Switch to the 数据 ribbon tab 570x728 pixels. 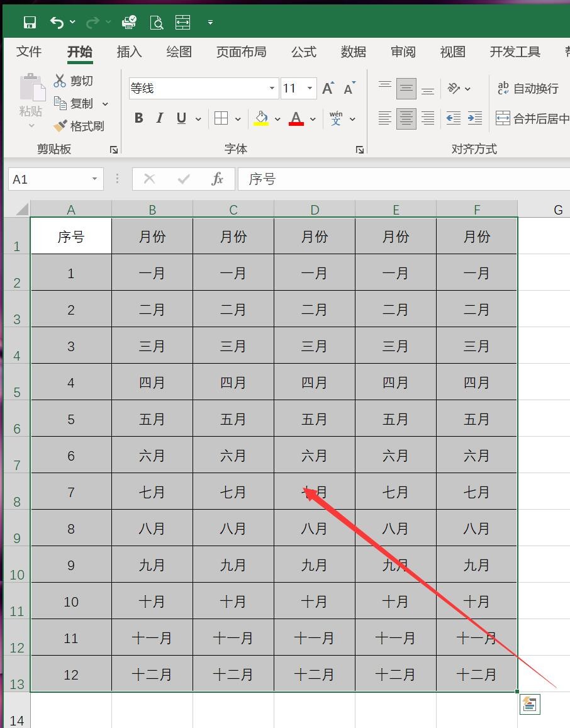[353, 52]
